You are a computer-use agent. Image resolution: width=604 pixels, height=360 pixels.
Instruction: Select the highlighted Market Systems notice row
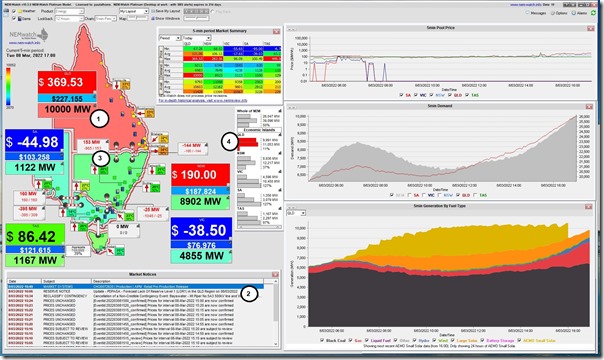pos(135,287)
